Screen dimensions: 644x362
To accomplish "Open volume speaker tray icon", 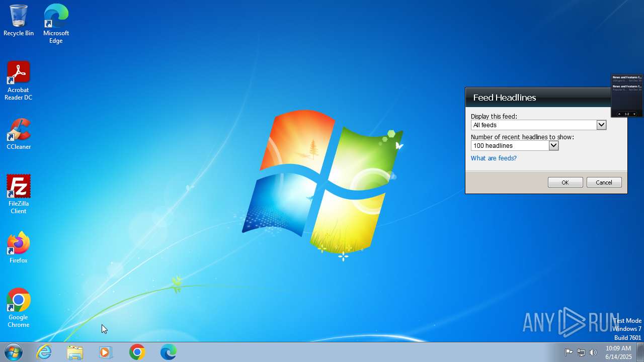I will (x=593, y=352).
